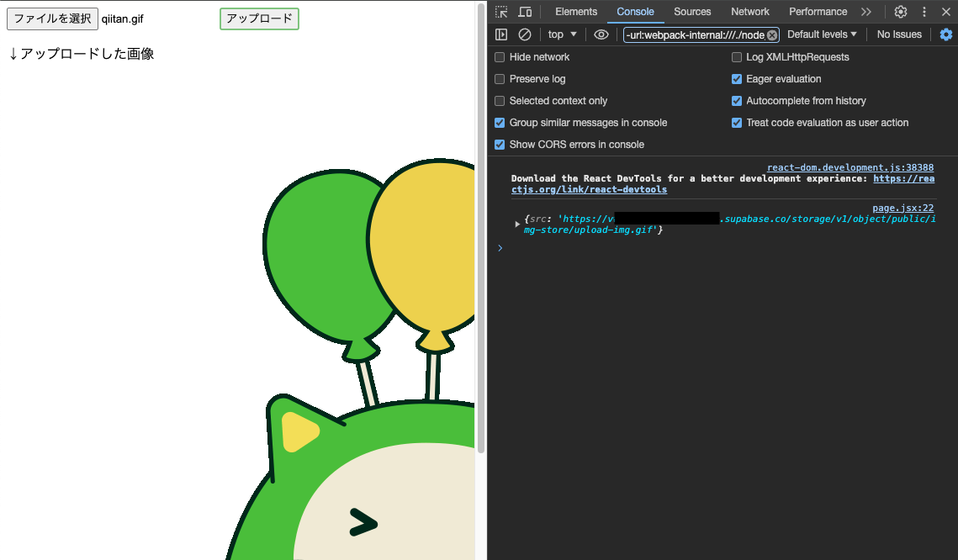
Task: Switch to the Network tab
Action: (749, 12)
